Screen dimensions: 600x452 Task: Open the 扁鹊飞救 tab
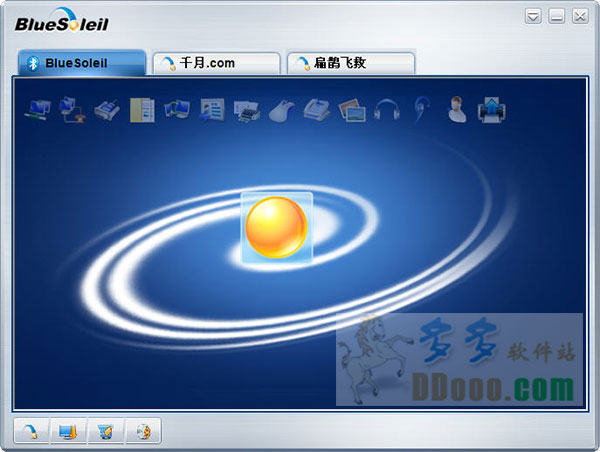351,63
